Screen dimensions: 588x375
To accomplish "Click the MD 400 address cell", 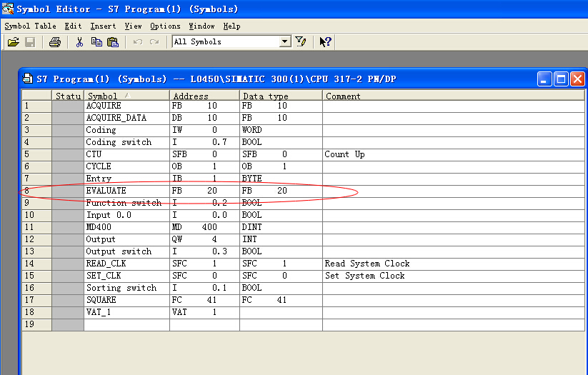I will [205, 227].
